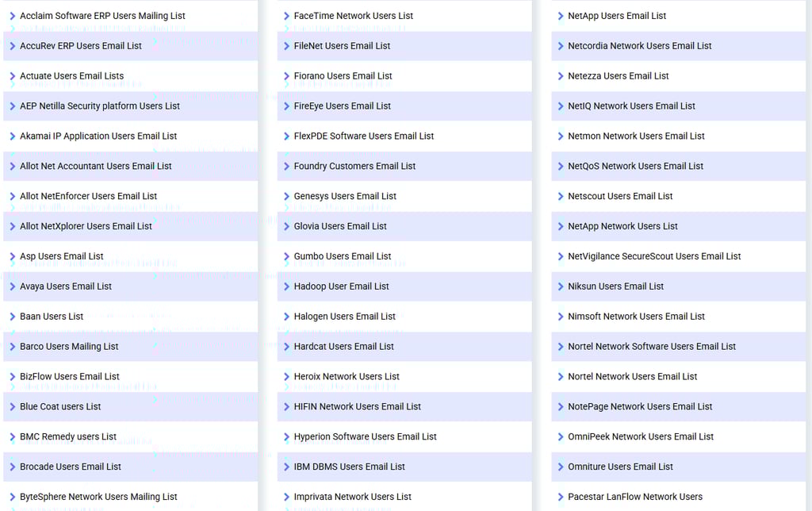Open Avaya Users Email List
The width and height of the screenshot is (812, 511).
[x=66, y=286]
